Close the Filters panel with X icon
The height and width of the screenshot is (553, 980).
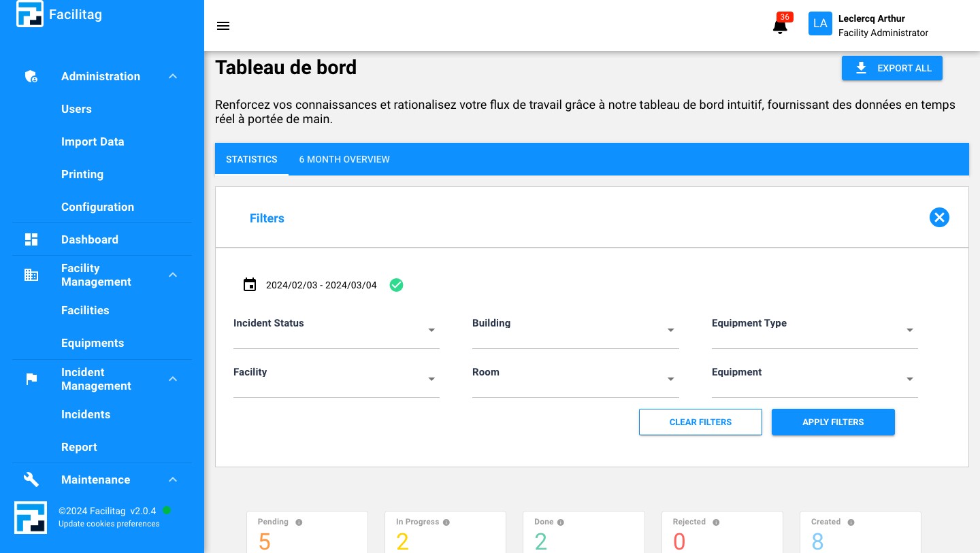pyautogui.click(x=939, y=218)
